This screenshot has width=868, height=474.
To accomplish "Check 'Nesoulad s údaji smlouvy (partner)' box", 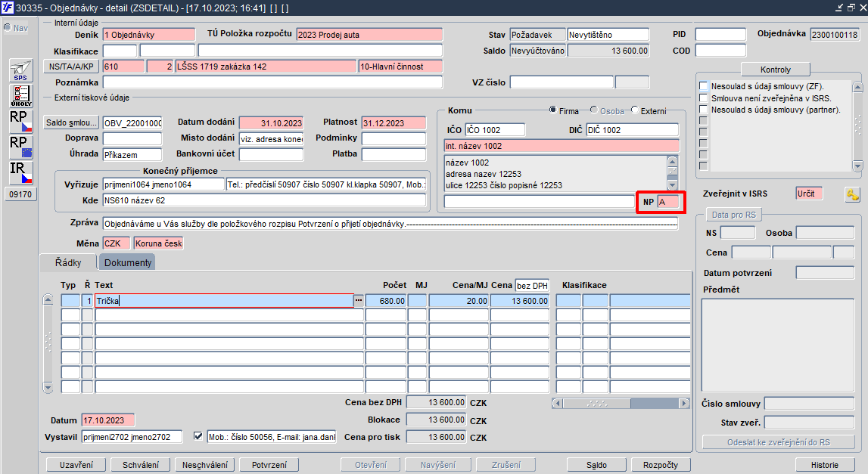I will (x=704, y=110).
